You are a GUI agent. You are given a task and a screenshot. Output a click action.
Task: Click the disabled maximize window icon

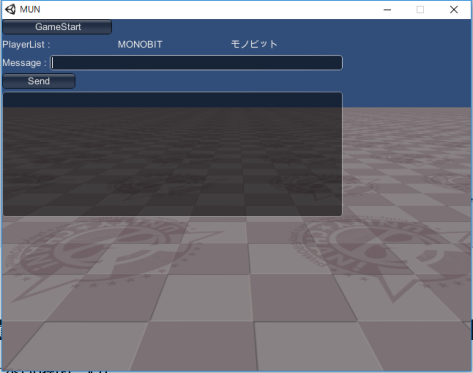[420, 10]
